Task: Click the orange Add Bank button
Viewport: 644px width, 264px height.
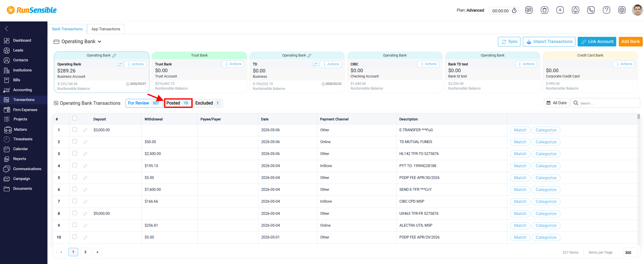Action: (631, 42)
